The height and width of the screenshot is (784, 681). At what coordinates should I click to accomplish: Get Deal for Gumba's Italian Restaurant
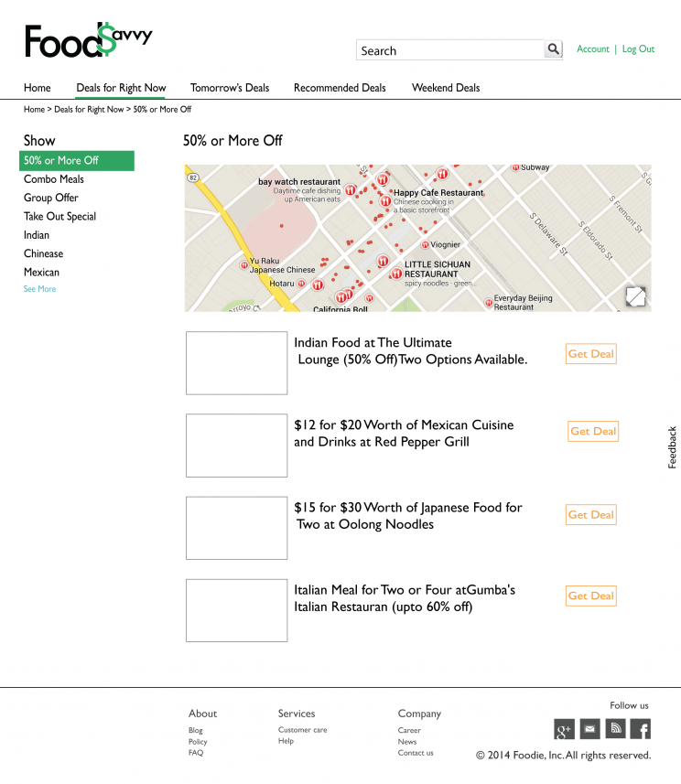[x=591, y=596]
